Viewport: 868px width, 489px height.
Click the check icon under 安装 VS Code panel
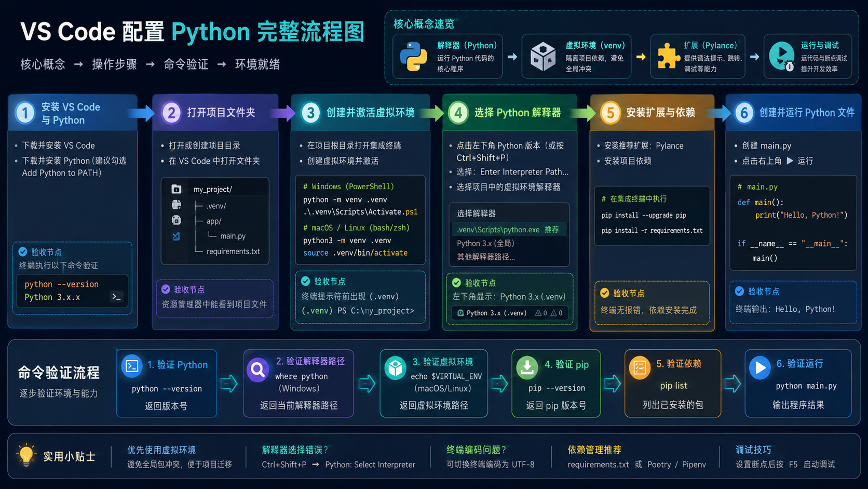click(x=23, y=252)
